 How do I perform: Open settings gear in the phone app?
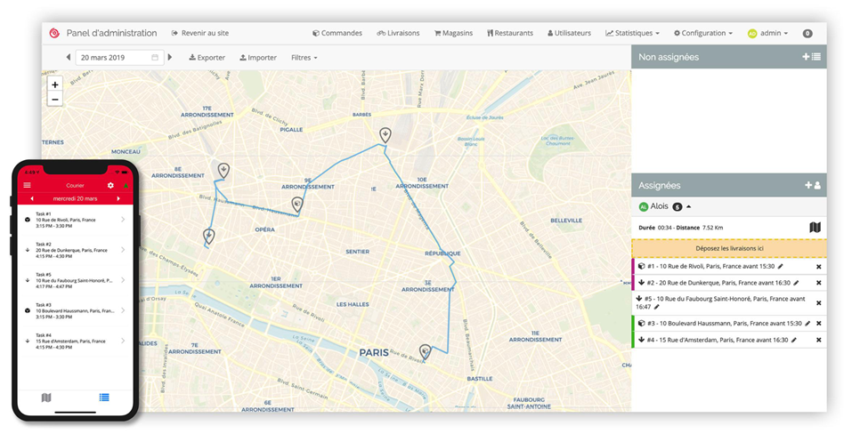tap(110, 185)
